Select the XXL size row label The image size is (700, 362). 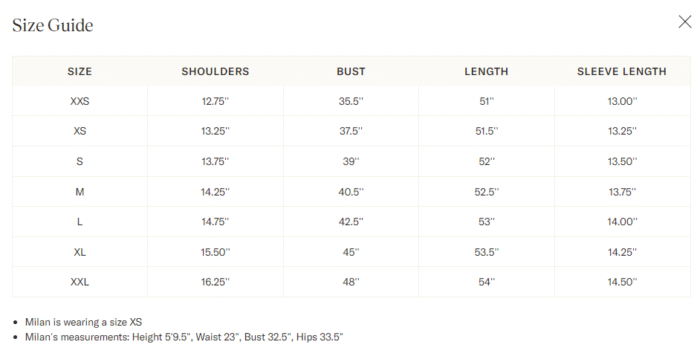pyautogui.click(x=79, y=282)
